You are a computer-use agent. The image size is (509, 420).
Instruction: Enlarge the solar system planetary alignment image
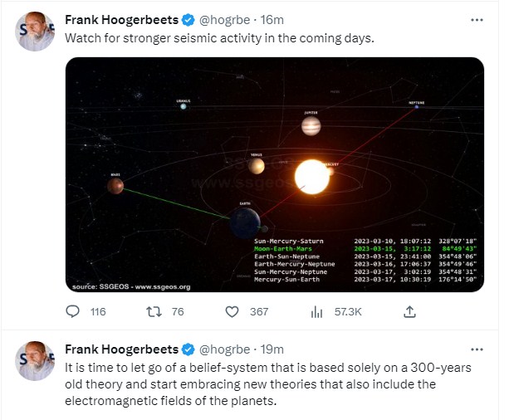(274, 174)
